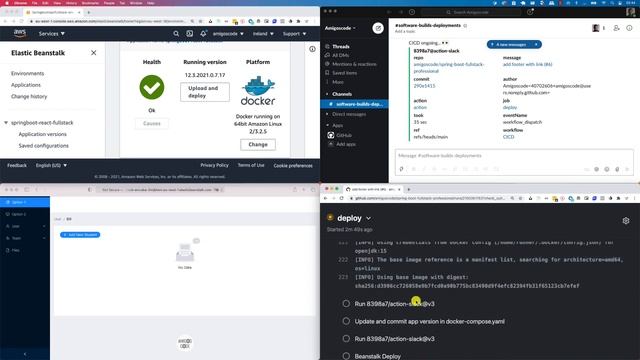
Task: Click the Safari share icon in student app window
Action: [295, 189]
